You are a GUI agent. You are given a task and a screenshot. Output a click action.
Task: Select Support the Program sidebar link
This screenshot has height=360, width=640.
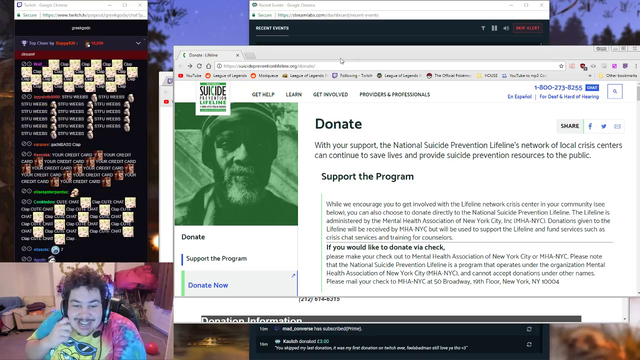coord(216,258)
